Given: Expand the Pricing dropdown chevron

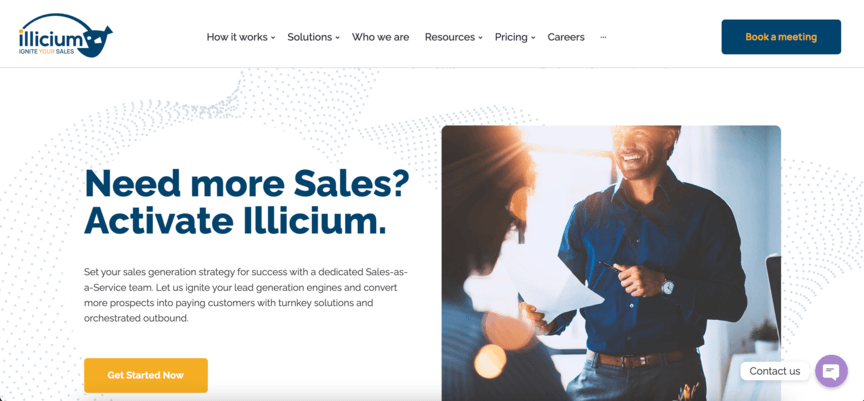Looking at the screenshot, I should (x=533, y=37).
